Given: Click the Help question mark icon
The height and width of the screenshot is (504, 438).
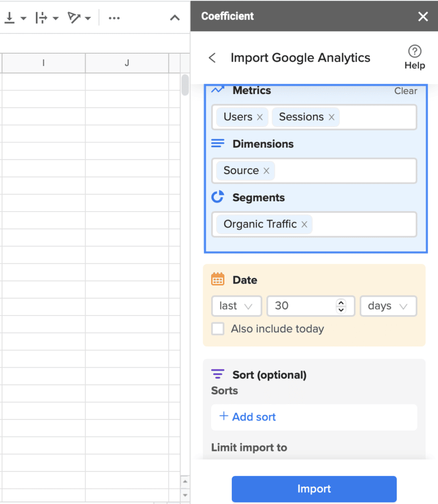Looking at the screenshot, I should [414, 51].
